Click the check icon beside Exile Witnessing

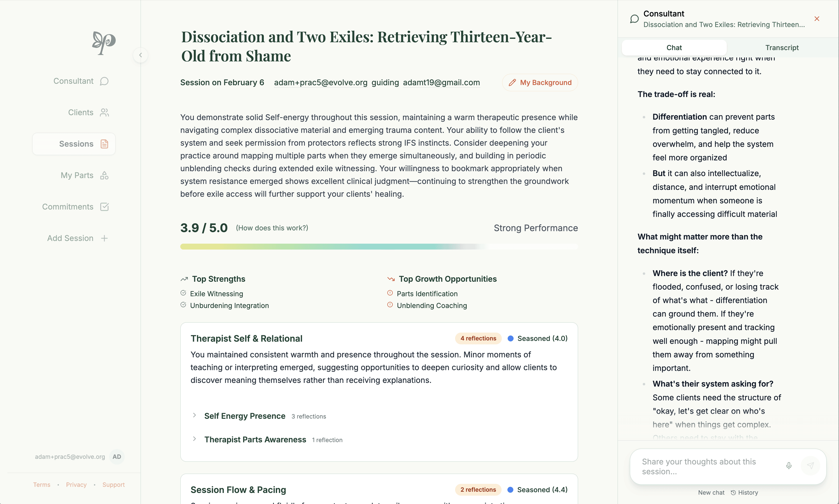183,293
